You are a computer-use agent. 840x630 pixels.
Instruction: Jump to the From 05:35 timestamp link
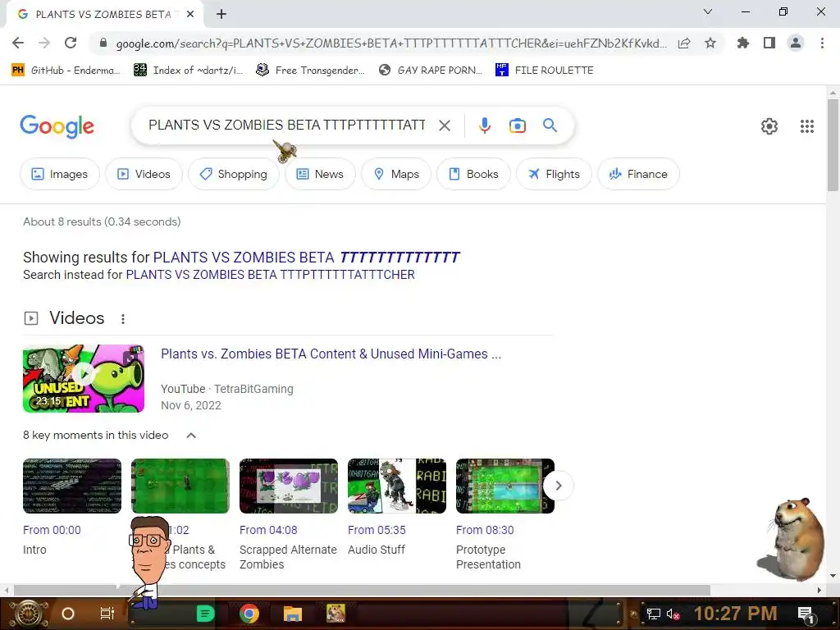[376, 530]
